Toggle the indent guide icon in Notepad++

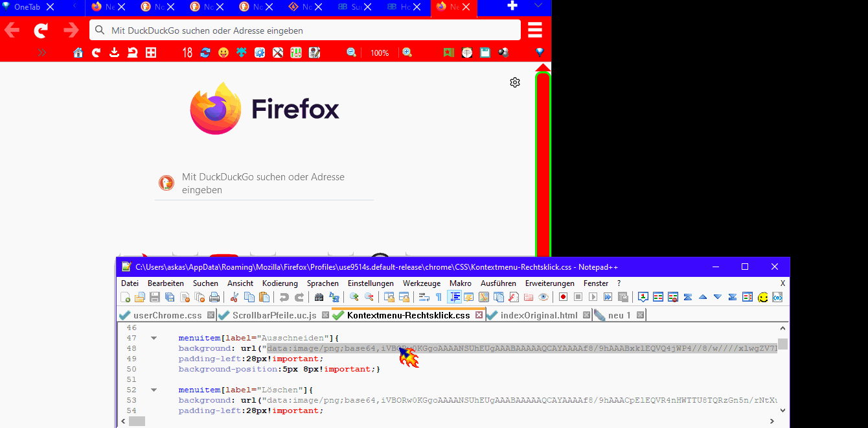[x=454, y=297]
